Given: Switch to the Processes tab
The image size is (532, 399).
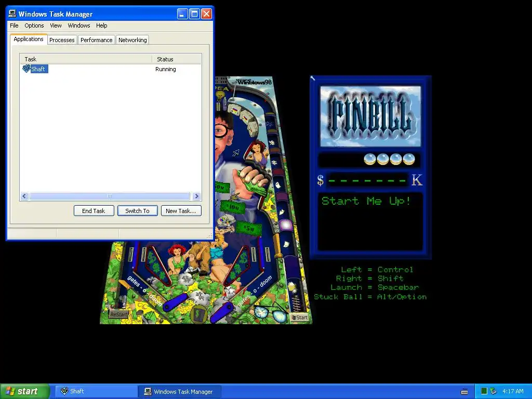Looking at the screenshot, I should click(62, 40).
